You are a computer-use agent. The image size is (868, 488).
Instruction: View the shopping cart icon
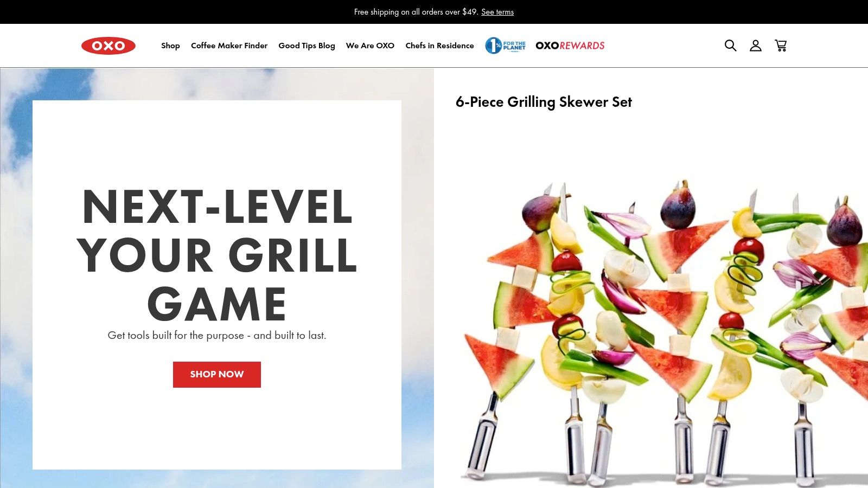pos(781,46)
